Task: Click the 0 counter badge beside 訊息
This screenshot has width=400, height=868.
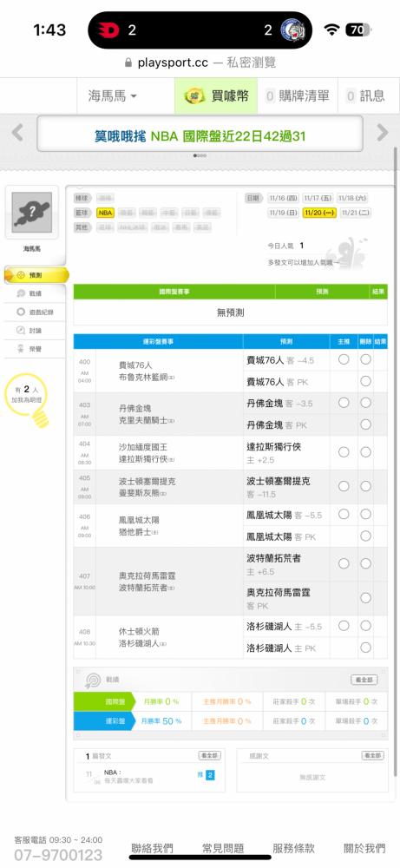Action: tap(351, 95)
